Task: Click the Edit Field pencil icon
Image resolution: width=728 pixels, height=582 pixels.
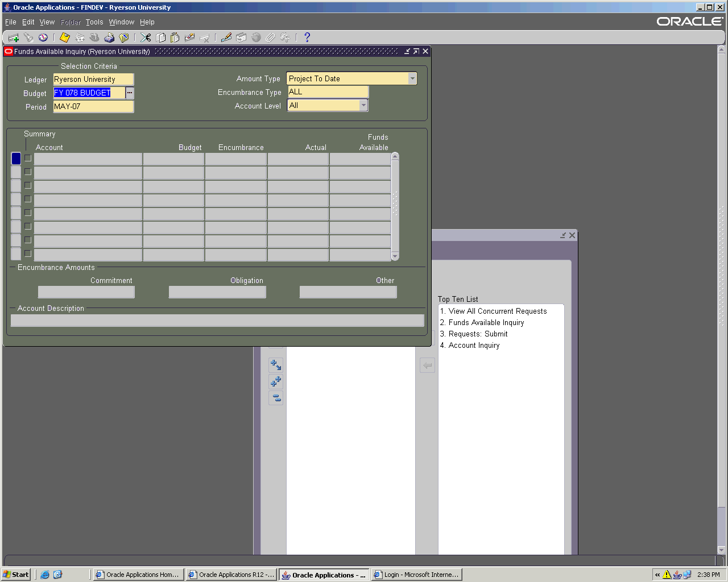Action: click(226, 38)
